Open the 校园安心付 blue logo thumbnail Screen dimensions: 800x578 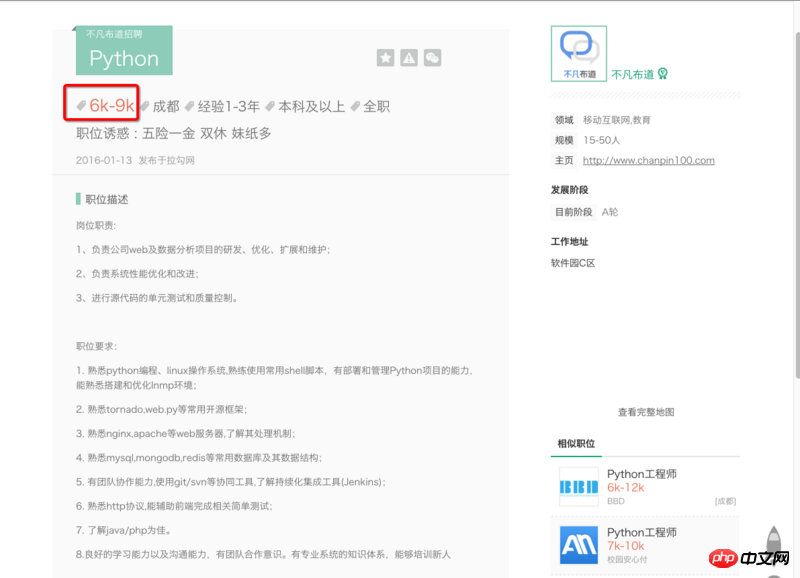tap(579, 545)
